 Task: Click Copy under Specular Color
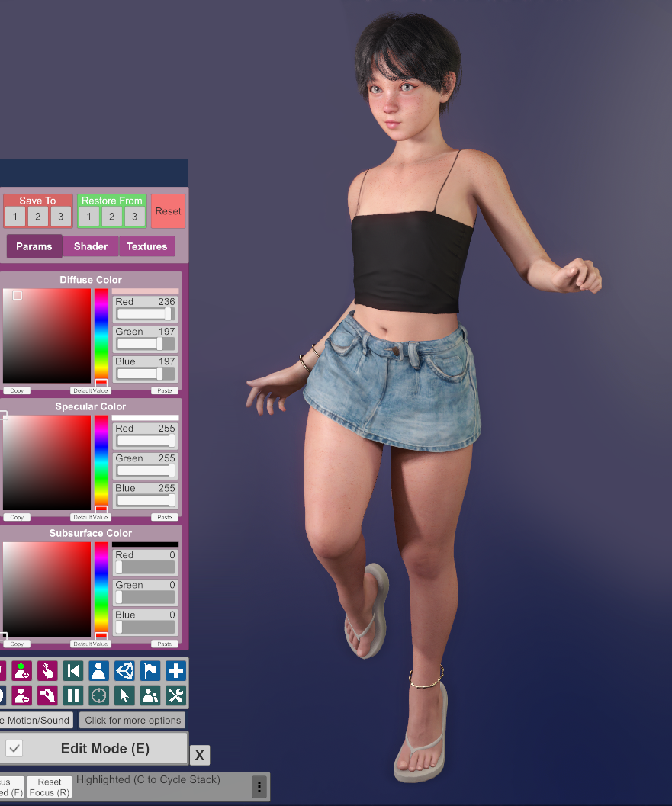(17, 517)
